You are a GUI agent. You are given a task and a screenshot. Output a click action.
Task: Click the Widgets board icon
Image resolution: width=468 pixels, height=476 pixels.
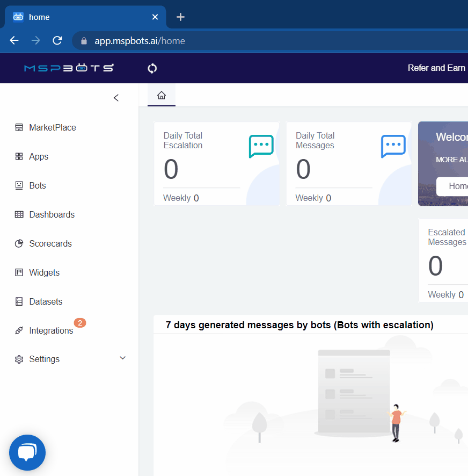click(x=19, y=272)
